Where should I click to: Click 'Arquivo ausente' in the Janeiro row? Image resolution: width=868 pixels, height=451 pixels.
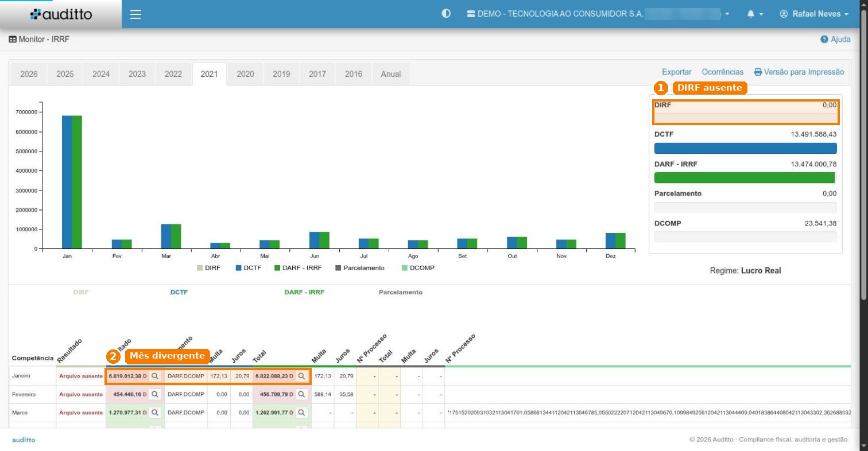[x=81, y=376]
